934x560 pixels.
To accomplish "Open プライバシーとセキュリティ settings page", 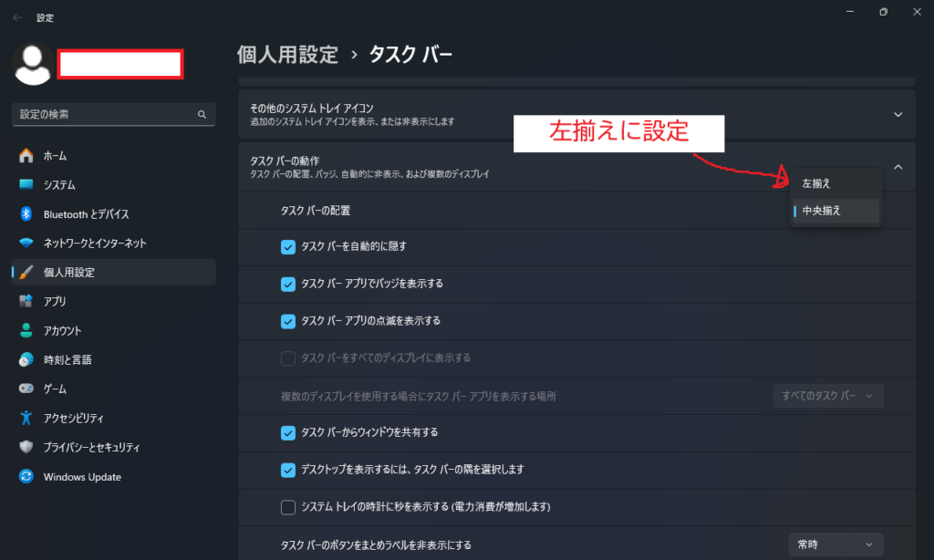I will pyautogui.click(x=91, y=447).
